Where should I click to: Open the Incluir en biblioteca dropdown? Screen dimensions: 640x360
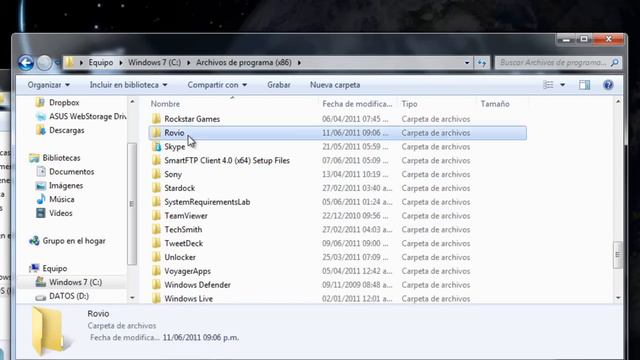point(128,85)
